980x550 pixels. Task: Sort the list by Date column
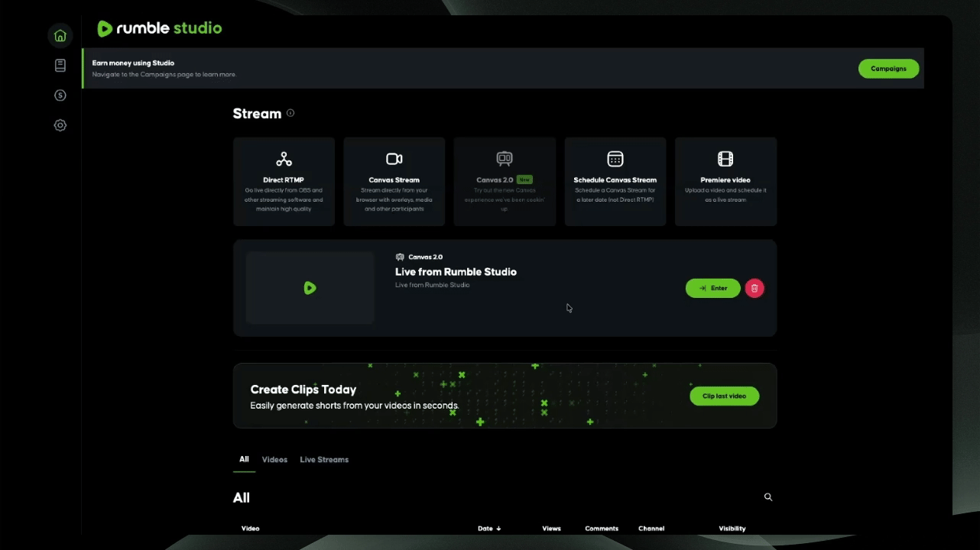(489, 529)
